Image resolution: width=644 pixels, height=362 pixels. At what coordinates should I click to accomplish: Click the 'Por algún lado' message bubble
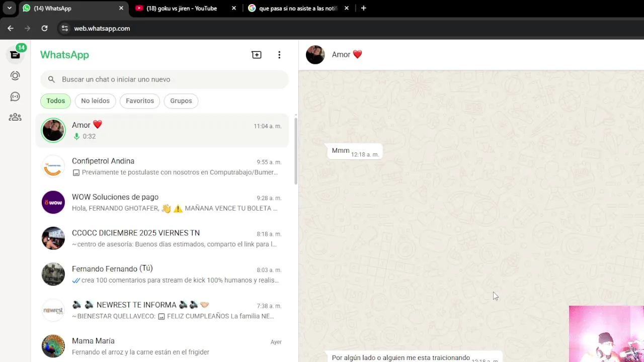click(414, 357)
